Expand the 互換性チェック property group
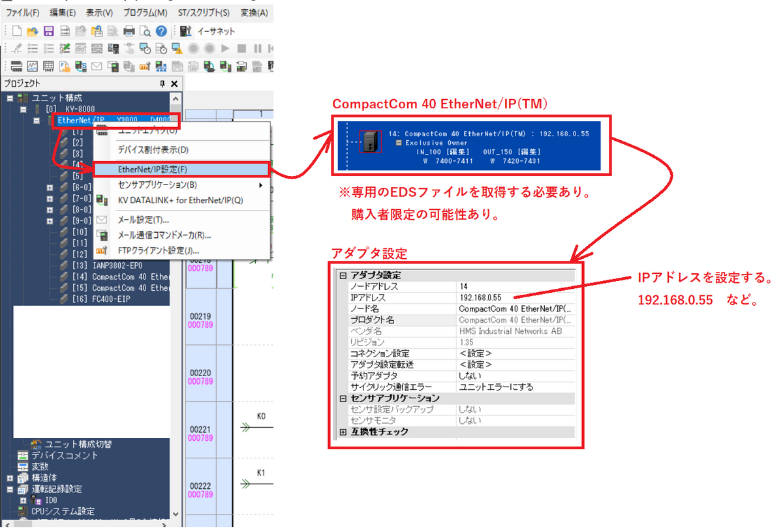The width and height of the screenshot is (783, 532). point(343,432)
